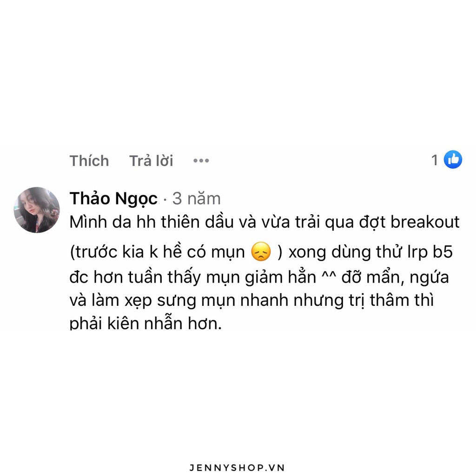The image size is (476, 476).
Task: Click the blue thumbs-up reaction icon
Action: pyautogui.click(x=453, y=159)
